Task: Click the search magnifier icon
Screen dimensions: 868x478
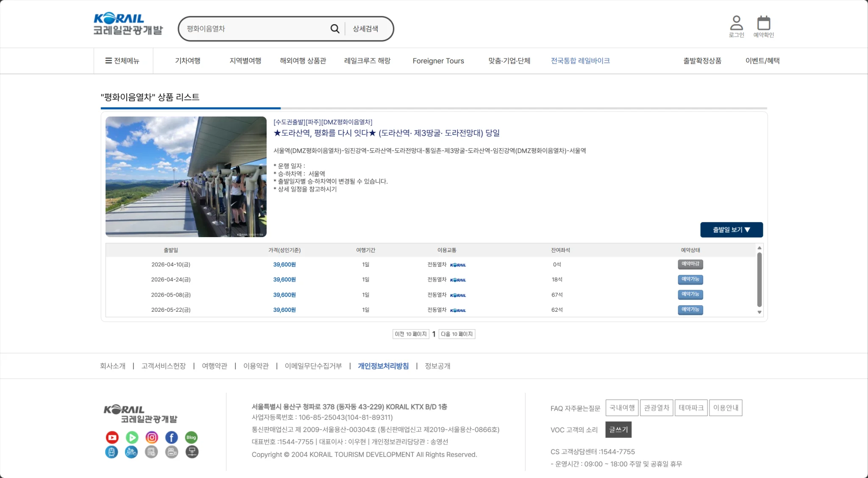Action: coord(335,29)
